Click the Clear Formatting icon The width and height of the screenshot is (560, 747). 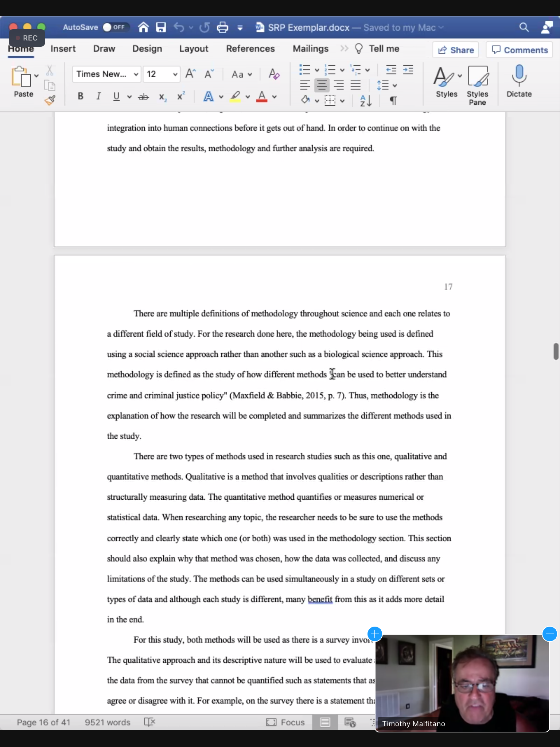274,74
